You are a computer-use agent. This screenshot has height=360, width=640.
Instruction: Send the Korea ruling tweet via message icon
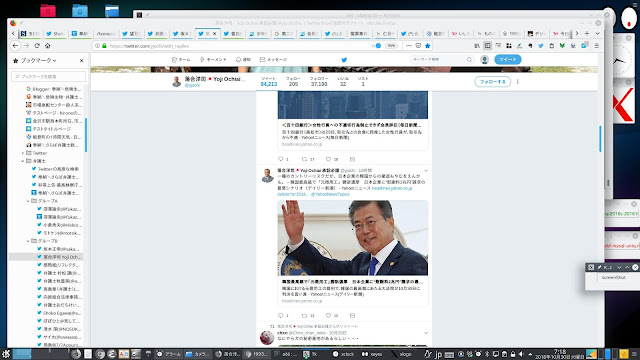click(352, 316)
